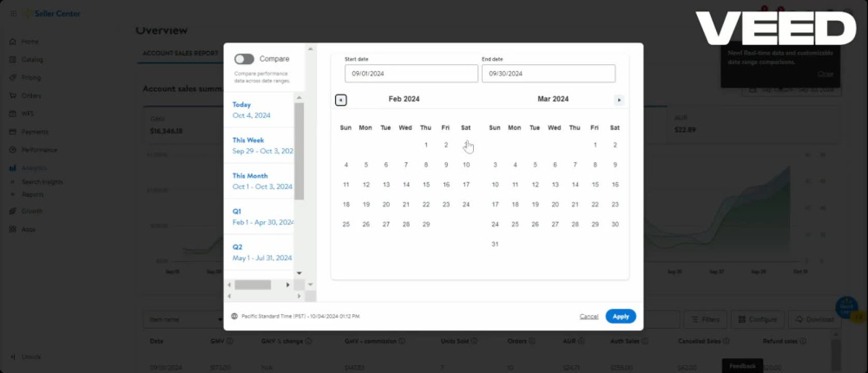This screenshot has height=373, width=868.
Task: Click horizontal scrollbar right arrow under presets
Action: (288, 285)
